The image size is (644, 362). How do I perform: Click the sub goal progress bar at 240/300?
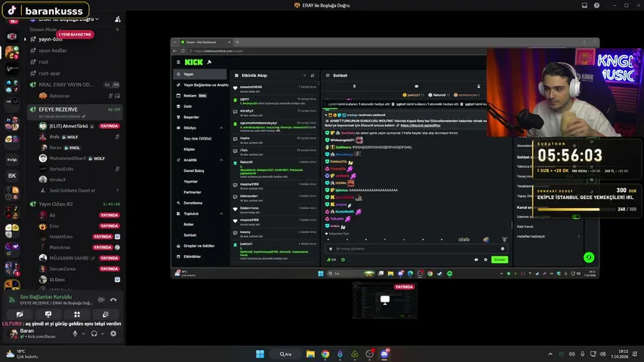click(577, 210)
